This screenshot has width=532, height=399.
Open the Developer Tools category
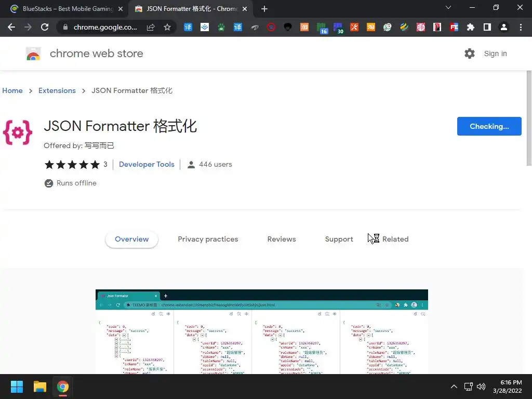(x=147, y=164)
